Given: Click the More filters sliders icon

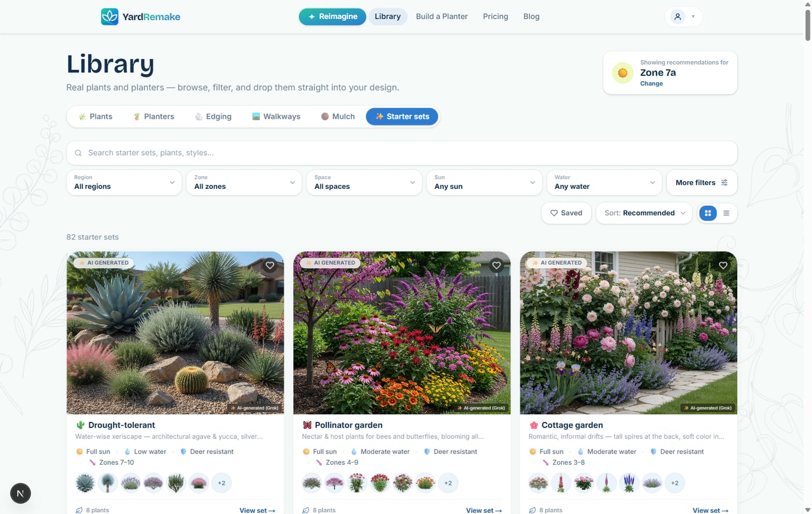Looking at the screenshot, I should click(x=724, y=183).
